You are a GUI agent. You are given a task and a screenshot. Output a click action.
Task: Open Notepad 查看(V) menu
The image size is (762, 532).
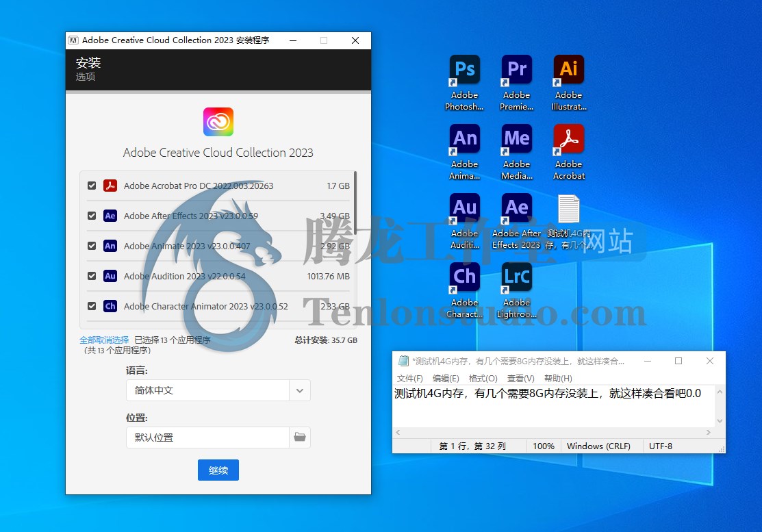(x=520, y=379)
